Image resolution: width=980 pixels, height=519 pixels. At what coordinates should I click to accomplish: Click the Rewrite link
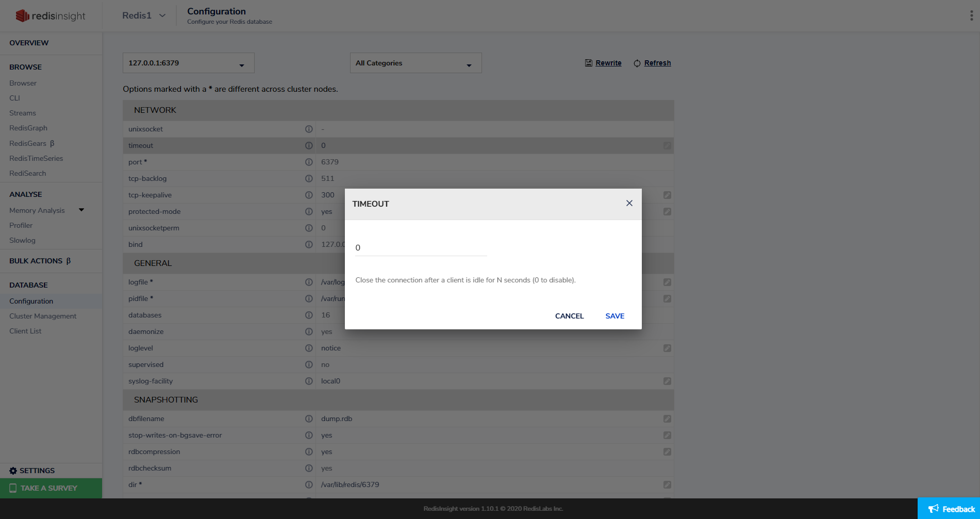click(x=608, y=63)
